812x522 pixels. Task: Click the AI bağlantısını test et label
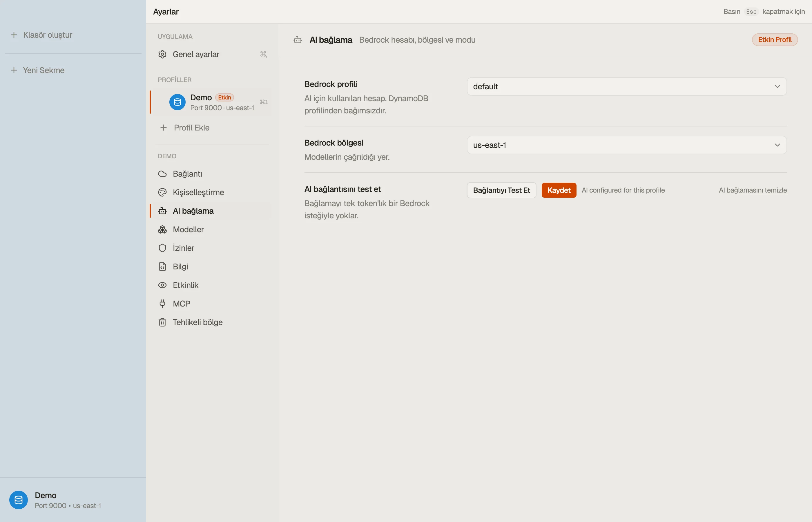tap(342, 189)
